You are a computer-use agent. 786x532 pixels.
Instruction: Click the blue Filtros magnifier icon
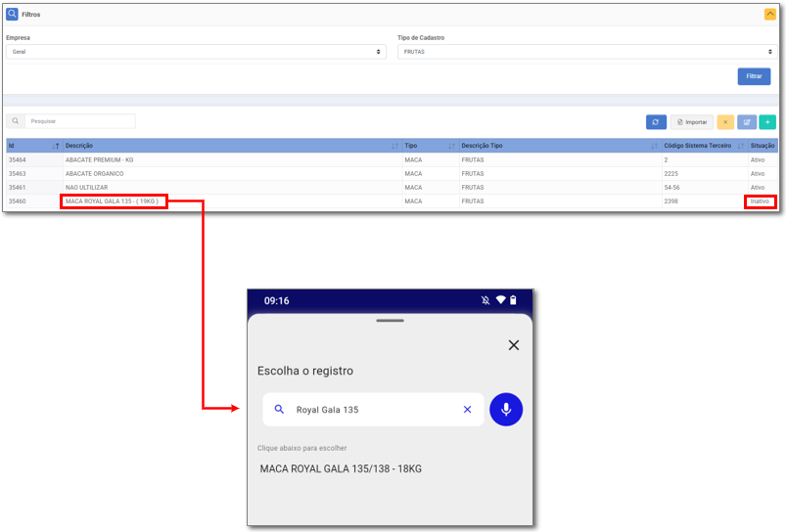point(12,15)
